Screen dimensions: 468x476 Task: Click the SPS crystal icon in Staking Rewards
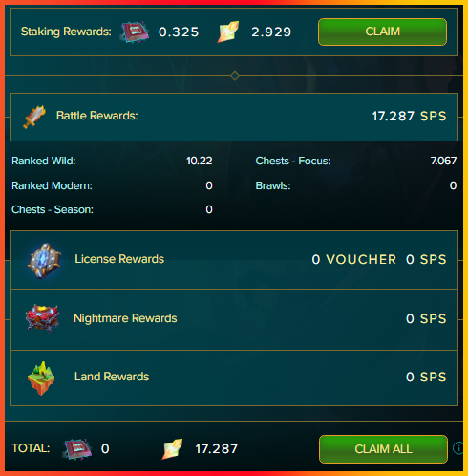(228, 32)
